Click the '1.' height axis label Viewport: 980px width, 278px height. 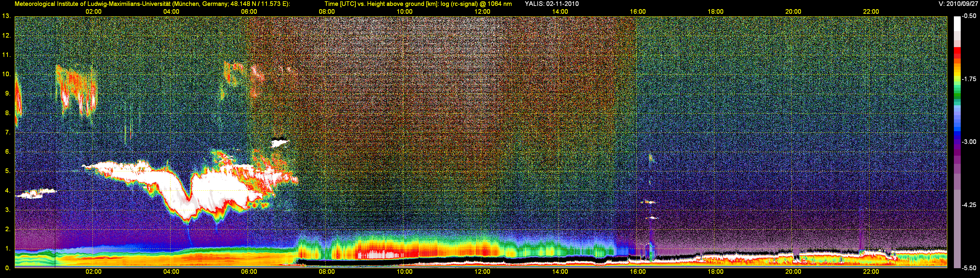[8, 249]
